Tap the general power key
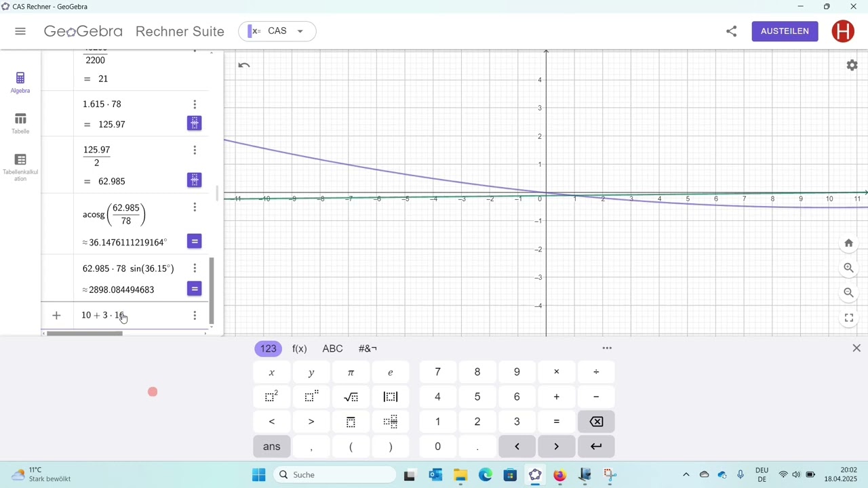 pos(311,396)
